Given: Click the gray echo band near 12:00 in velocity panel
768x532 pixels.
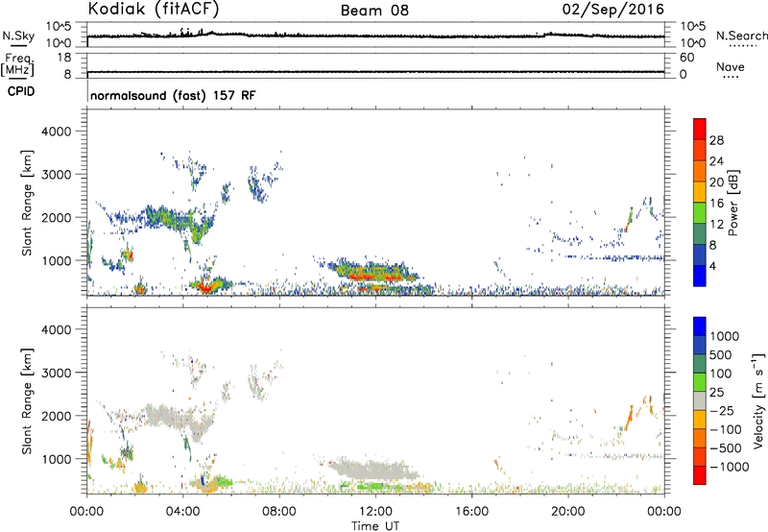Looking at the screenshot, I should click(x=374, y=471).
